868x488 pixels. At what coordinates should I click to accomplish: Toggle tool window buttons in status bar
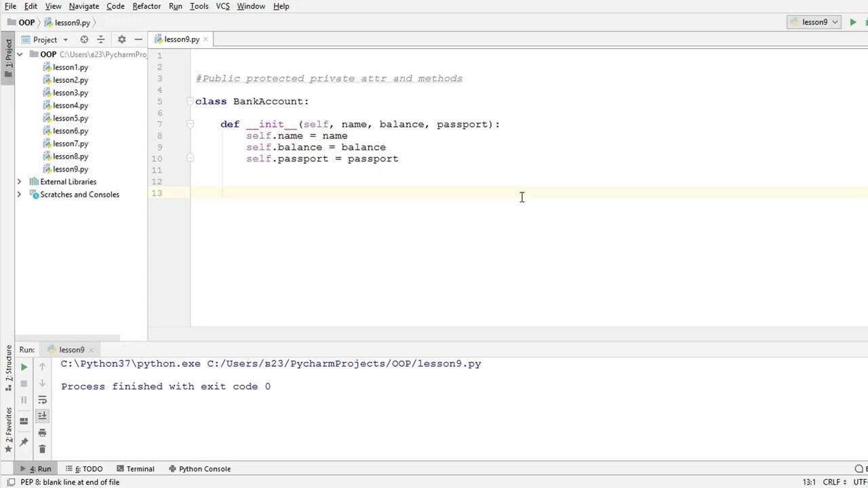click(11, 482)
